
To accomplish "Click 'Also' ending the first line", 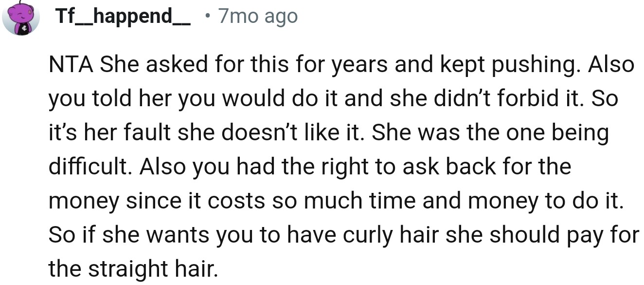I will pyautogui.click(x=611, y=65).
